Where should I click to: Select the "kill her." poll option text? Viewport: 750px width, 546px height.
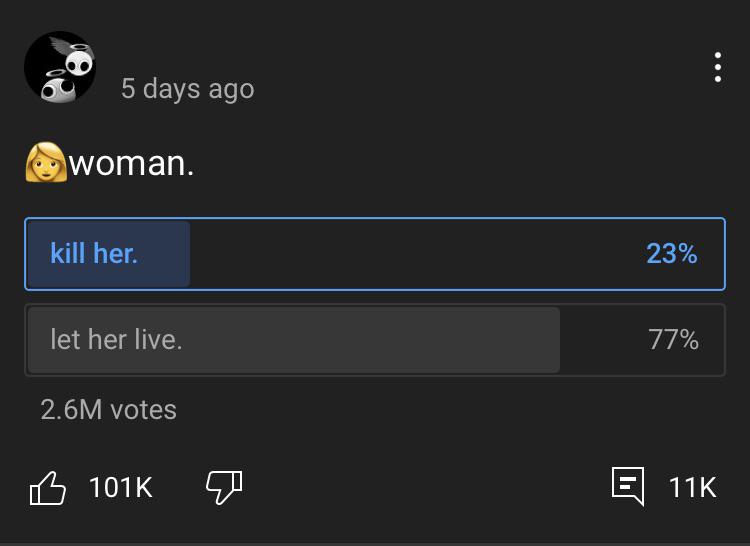(x=94, y=253)
